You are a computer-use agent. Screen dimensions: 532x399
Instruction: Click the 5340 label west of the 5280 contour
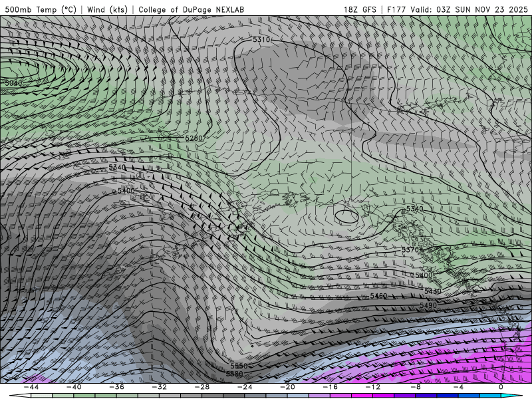pos(118,168)
